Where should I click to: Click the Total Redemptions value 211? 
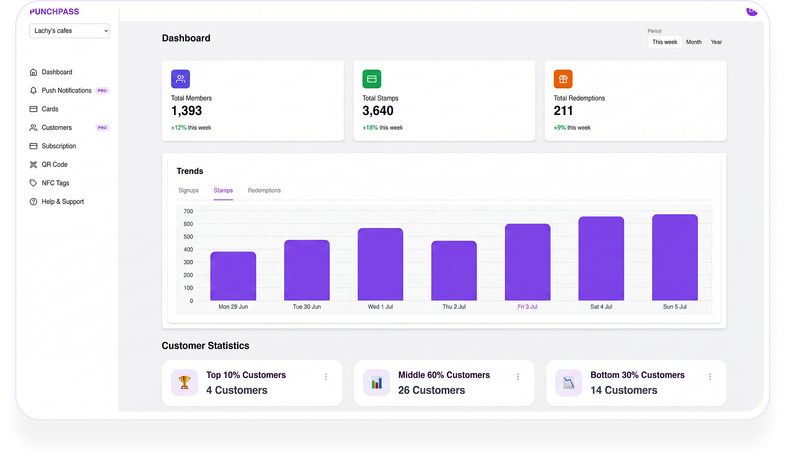pyautogui.click(x=563, y=111)
